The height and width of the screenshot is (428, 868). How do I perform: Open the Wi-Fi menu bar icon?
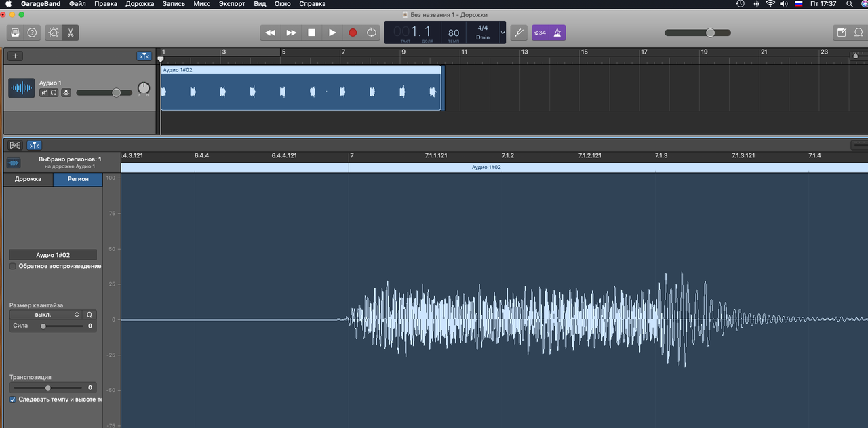[x=770, y=4]
